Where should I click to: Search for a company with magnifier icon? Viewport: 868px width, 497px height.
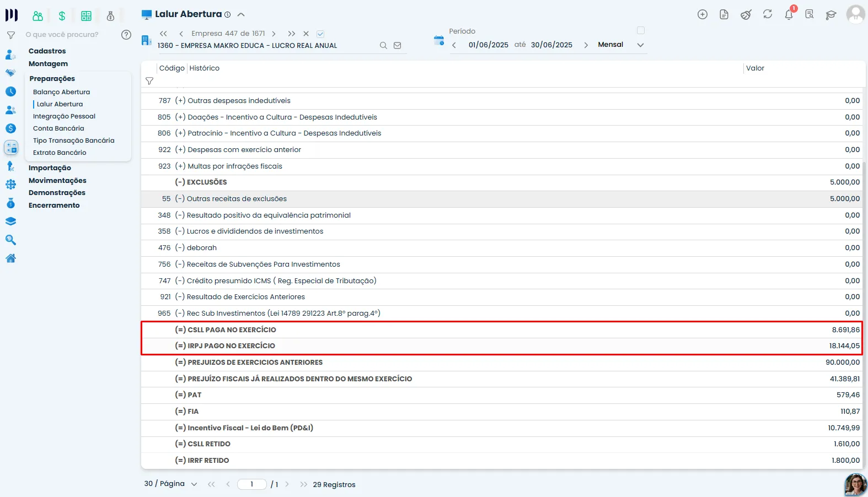point(383,46)
